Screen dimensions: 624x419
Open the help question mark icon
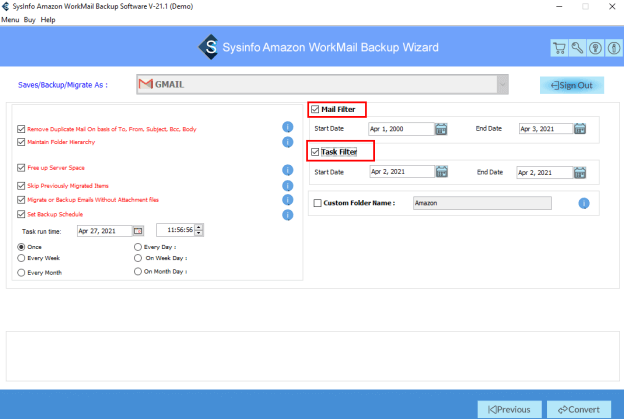coord(595,48)
